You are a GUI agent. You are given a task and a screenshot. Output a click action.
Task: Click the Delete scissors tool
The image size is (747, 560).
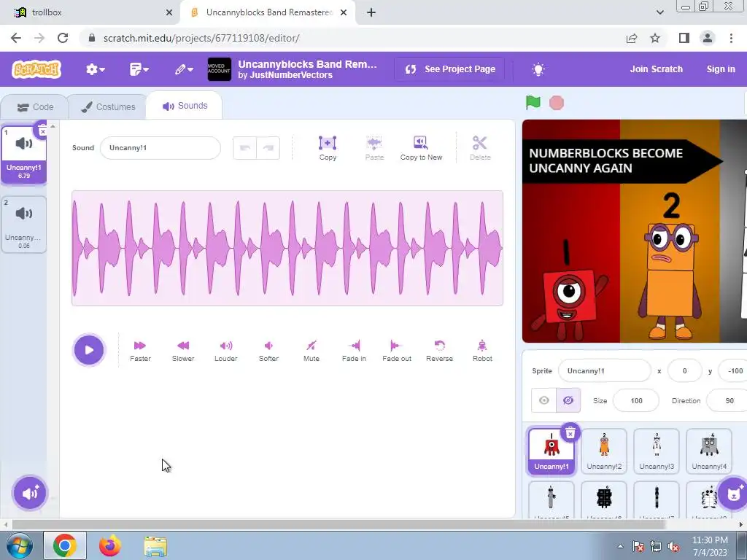pyautogui.click(x=480, y=148)
